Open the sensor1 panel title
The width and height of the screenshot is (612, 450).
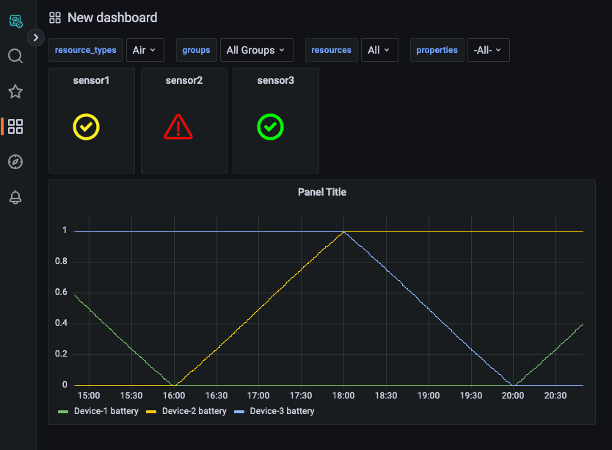(x=91, y=80)
